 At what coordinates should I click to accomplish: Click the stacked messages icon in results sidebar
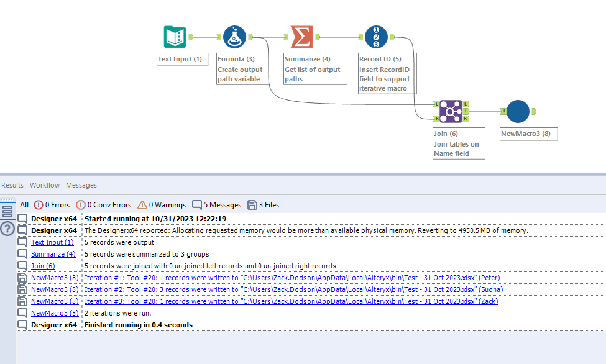click(8, 210)
